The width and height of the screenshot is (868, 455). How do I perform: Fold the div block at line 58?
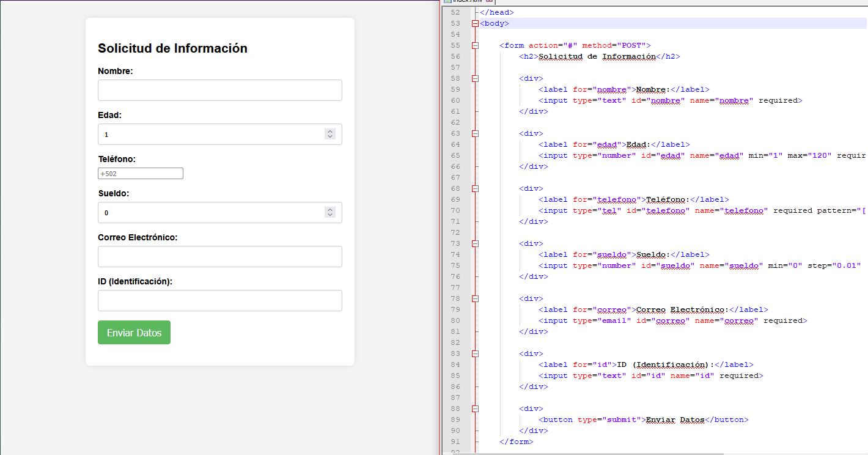475,78
